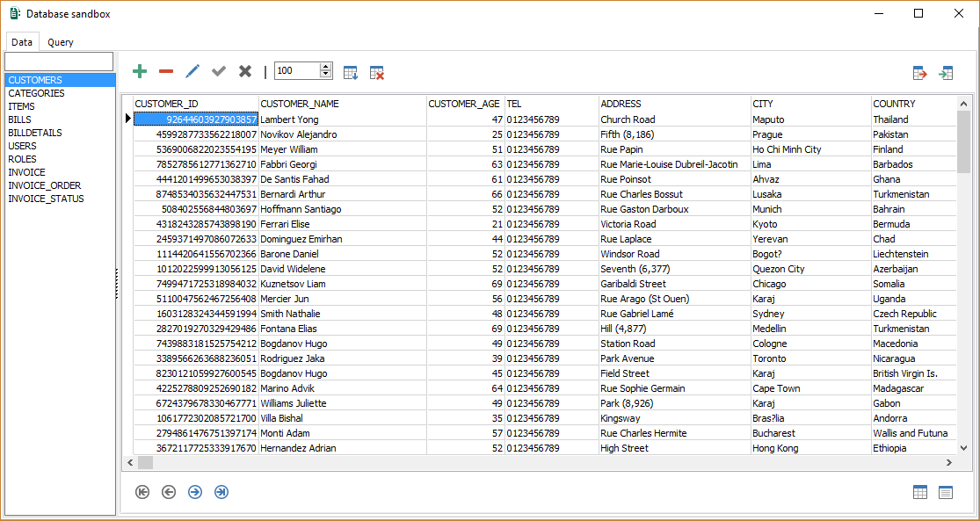Add a new customer row

pyautogui.click(x=139, y=71)
